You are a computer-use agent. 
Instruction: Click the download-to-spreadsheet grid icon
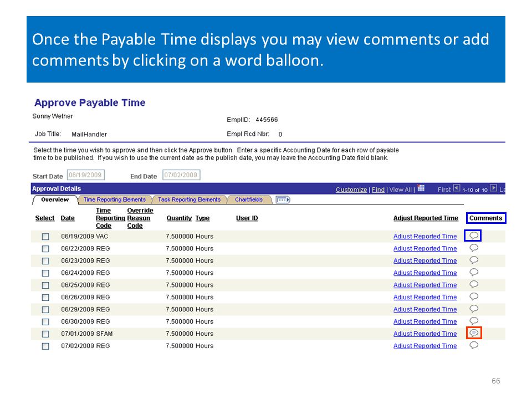421,188
